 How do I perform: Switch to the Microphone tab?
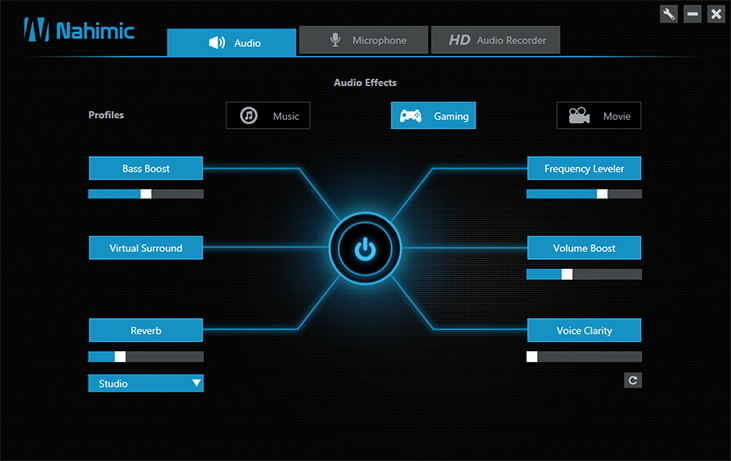pyautogui.click(x=364, y=40)
